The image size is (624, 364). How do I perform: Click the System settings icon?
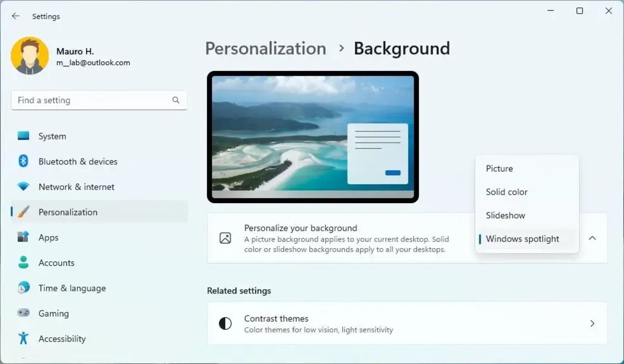(23, 136)
